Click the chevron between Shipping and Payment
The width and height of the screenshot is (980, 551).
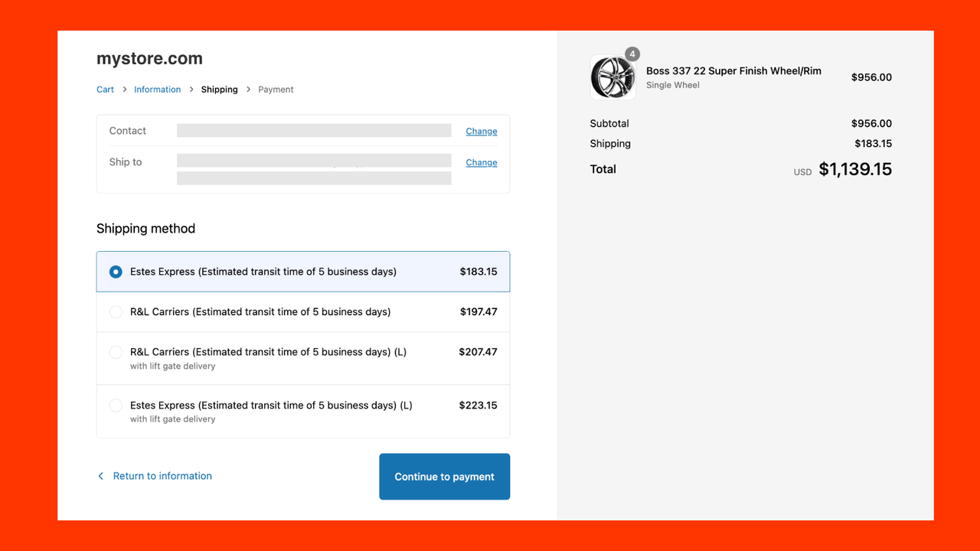248,90
